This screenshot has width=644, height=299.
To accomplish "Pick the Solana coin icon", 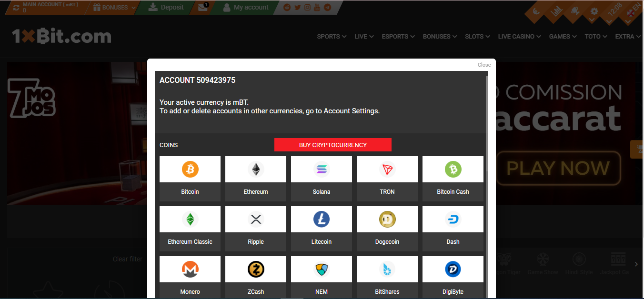I will 322,169.
